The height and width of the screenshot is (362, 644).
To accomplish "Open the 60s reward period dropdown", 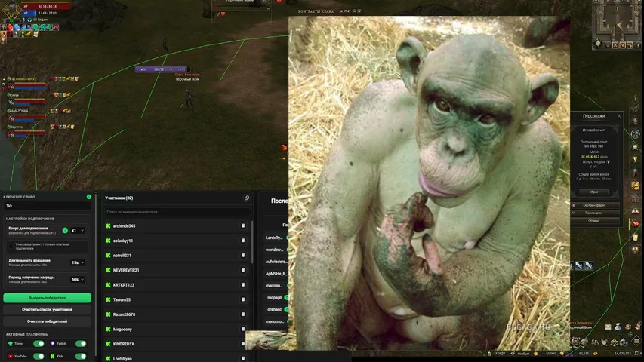I will coord(78,279).
